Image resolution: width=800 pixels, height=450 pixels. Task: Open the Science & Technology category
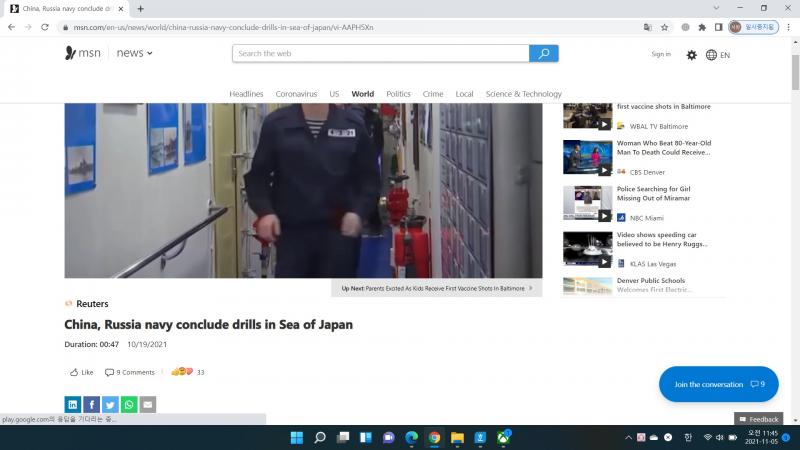tap(523, 94)
